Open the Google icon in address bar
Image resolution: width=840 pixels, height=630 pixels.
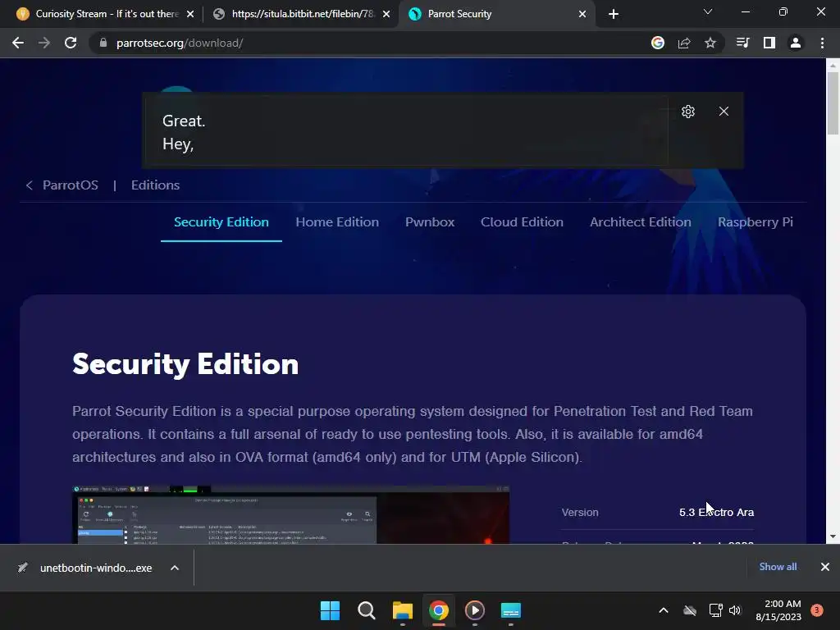[x=658, y=43]
